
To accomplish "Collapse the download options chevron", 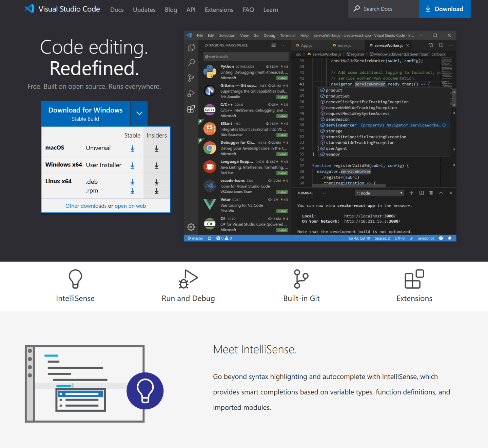I will (139, 113).
